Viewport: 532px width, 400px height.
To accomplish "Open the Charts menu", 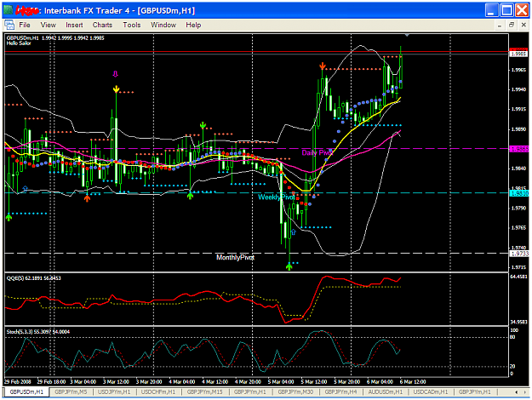I will [102, 25].
